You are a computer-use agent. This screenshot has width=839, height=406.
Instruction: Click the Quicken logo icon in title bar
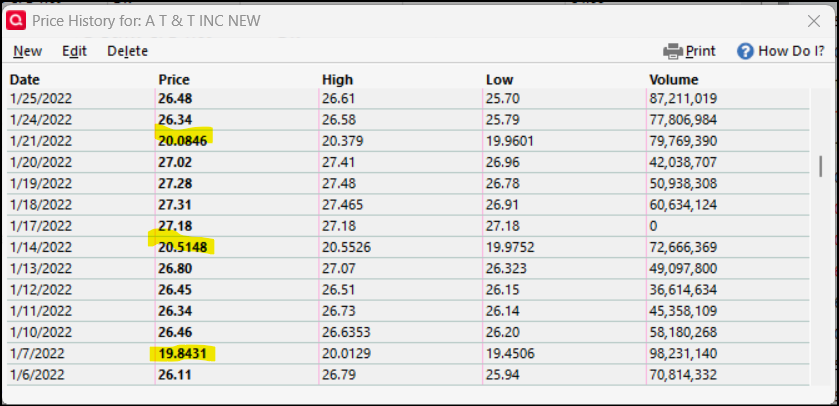tap(16, 20)
